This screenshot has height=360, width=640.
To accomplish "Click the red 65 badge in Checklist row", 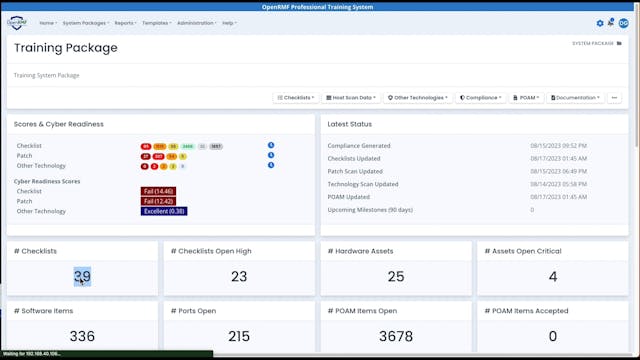I will (146, 147).
